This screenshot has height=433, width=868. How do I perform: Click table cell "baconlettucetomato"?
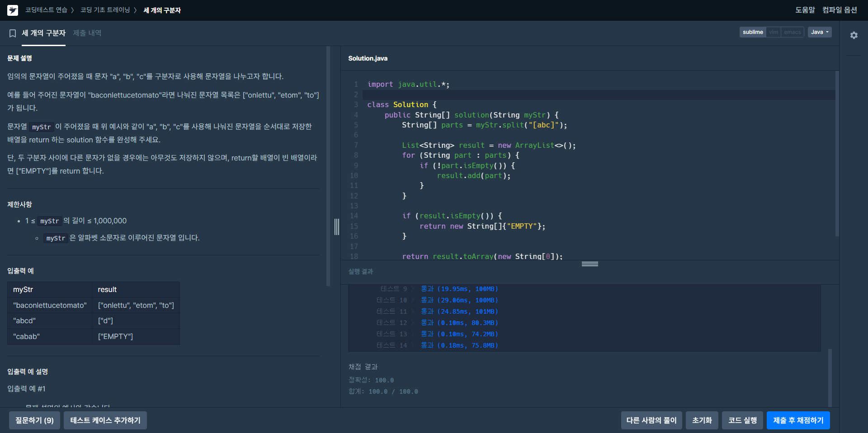(x=50, y=305)
